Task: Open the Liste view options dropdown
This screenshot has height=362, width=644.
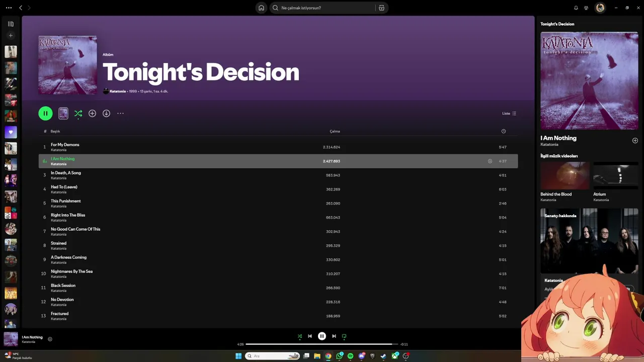Action: (x=509, y=113)
